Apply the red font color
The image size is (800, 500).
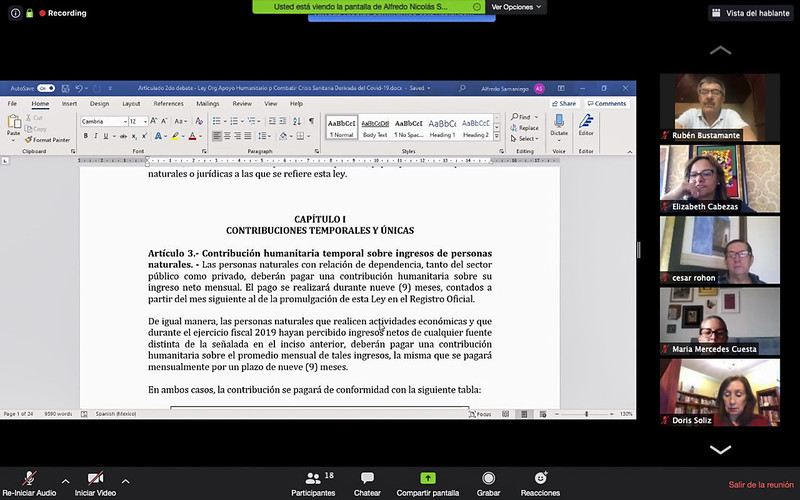click(192, 136)
